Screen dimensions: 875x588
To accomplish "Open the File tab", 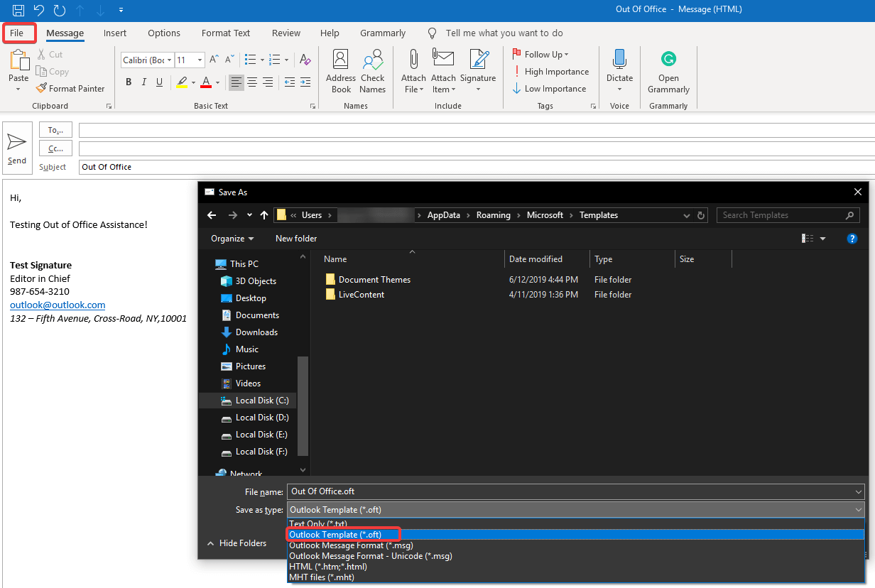I will 17,33.
